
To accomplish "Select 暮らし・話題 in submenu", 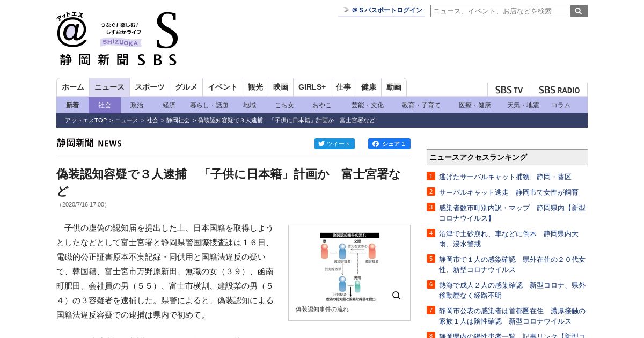I will (209, 105).
